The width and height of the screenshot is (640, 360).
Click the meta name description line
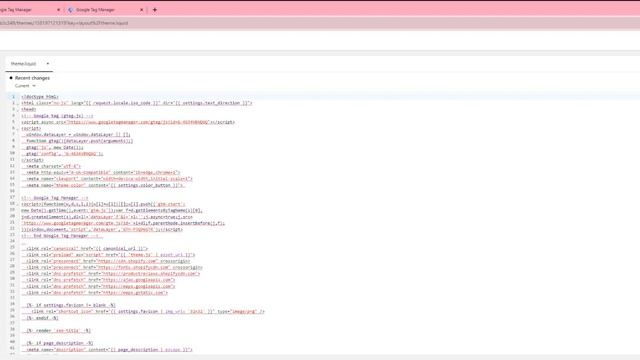point(107,350)
